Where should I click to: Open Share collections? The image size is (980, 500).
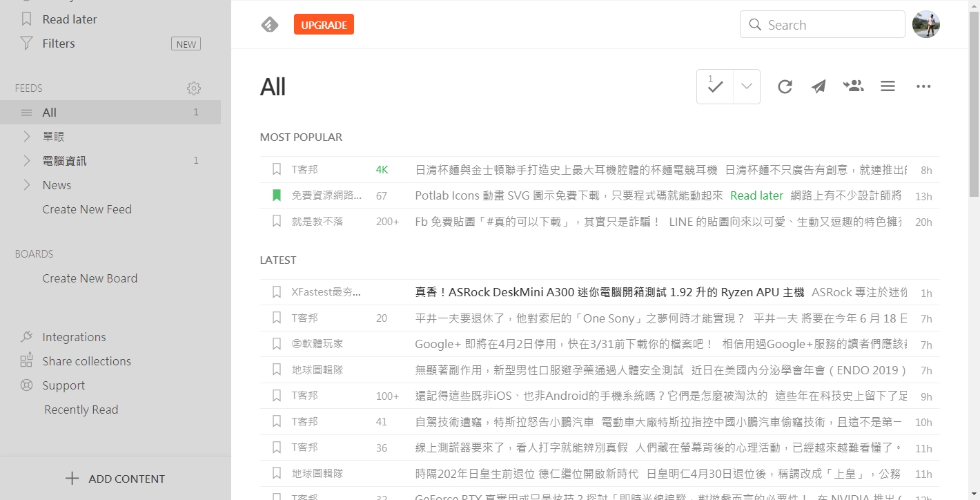click(x=86, y=361)
